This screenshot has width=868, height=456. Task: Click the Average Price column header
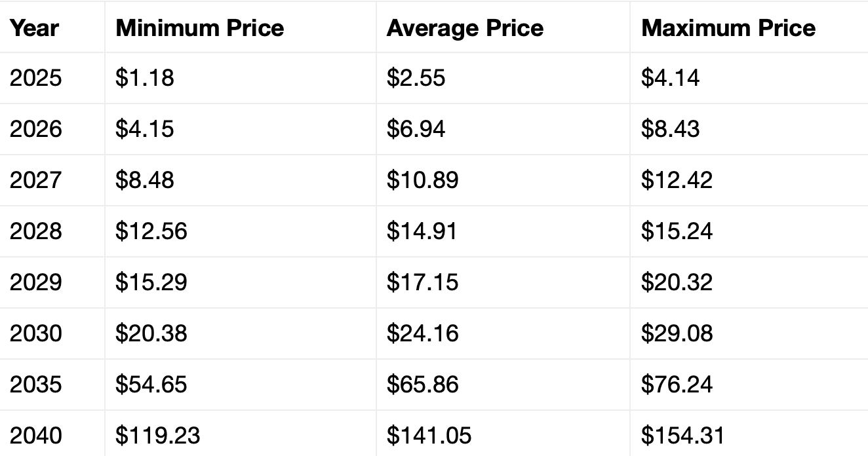(465, 28)
